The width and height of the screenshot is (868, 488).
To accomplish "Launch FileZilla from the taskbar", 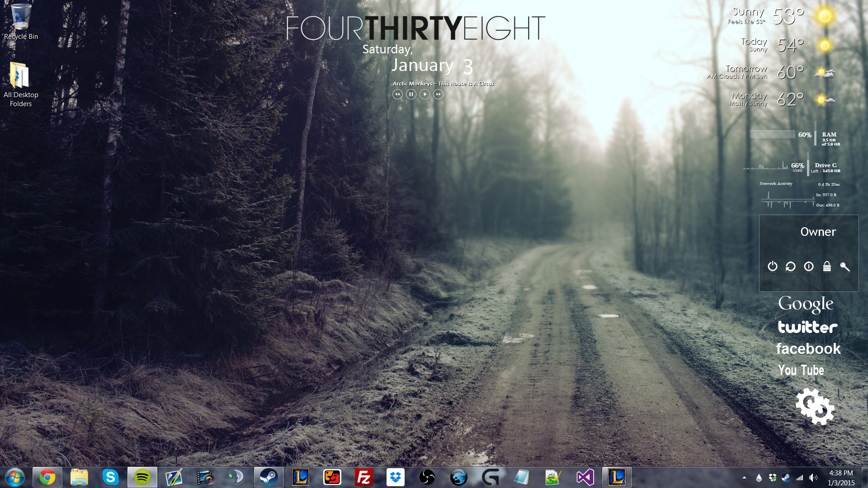I will click(364, 477).
